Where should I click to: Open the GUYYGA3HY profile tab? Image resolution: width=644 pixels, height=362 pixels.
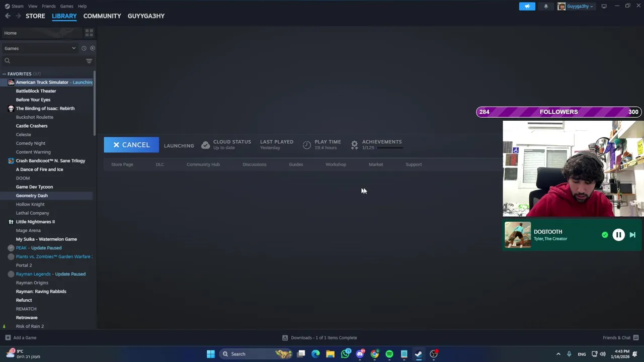146,16
